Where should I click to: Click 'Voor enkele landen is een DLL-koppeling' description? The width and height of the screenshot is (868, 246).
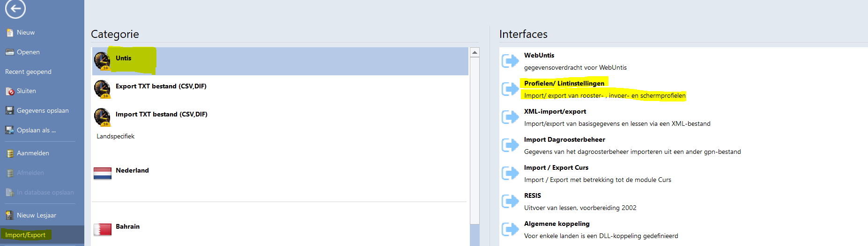pyautogui.click(x=601, y=236)
